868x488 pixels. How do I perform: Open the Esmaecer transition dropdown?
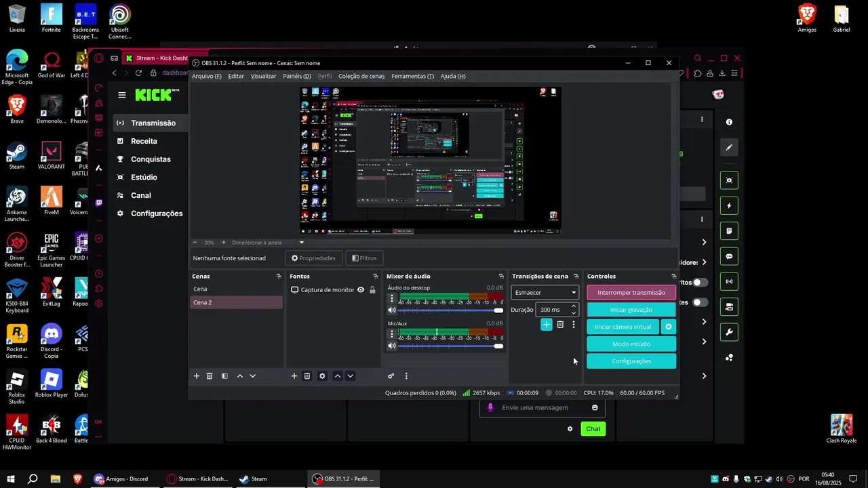tap(545, 293)
